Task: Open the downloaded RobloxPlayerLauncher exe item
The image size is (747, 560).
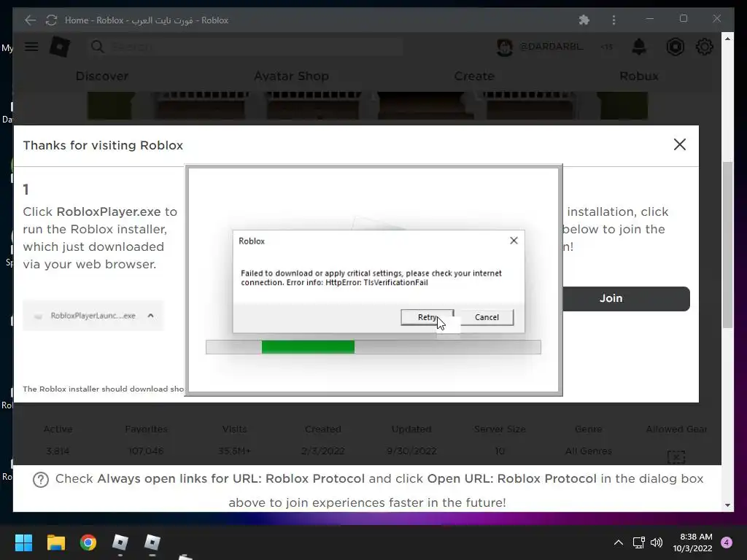Action: click(x=93, y=315)
